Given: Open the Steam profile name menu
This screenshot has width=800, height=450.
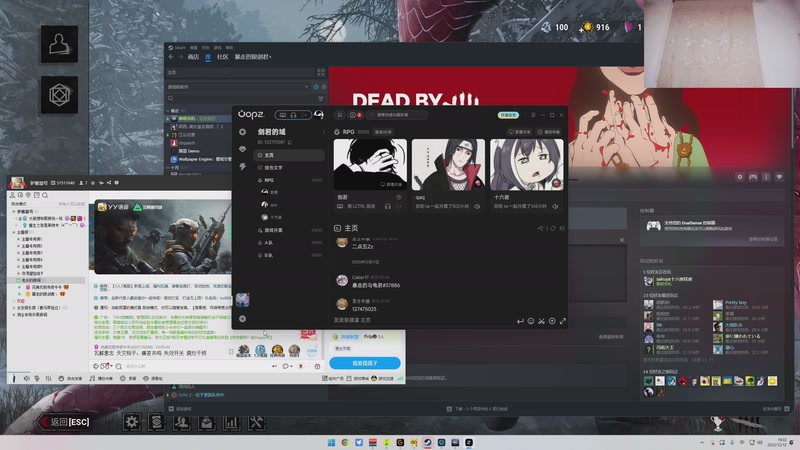Looking at the screenshot, I should coord(253,57).
